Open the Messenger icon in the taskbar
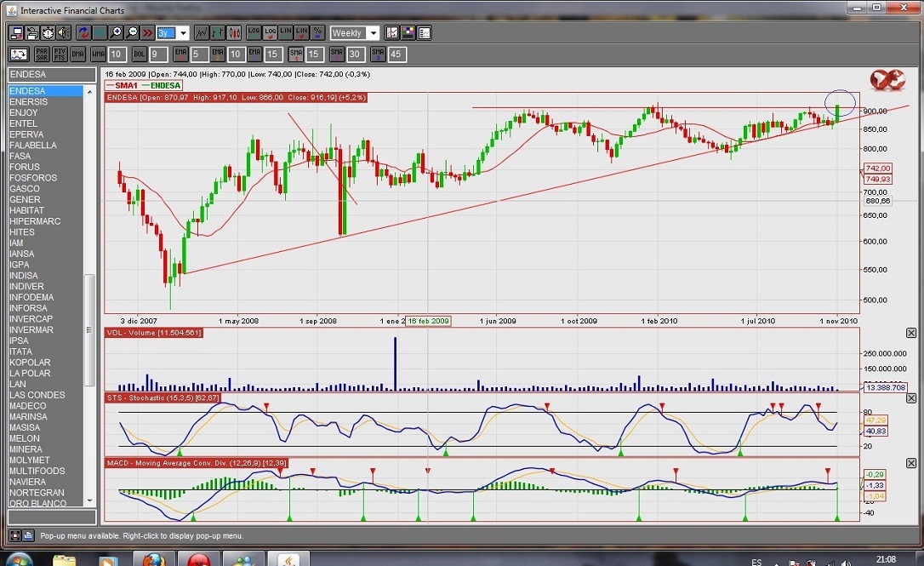Image resolution: width=924 pixels, height=566 pixels. [243, 559]
